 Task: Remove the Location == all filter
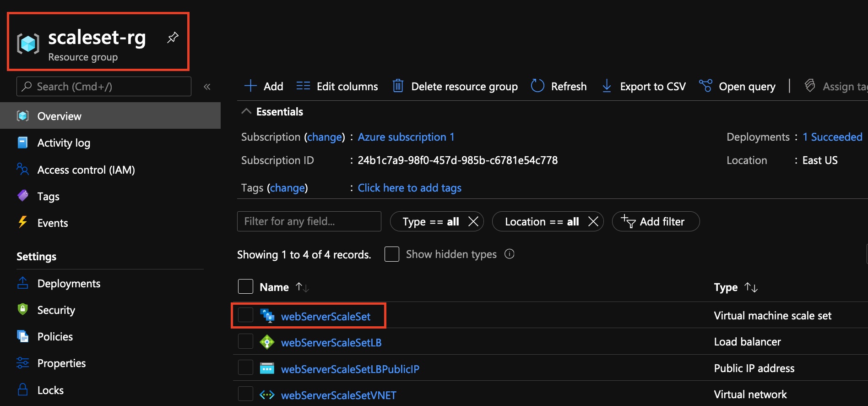[593, 222]
